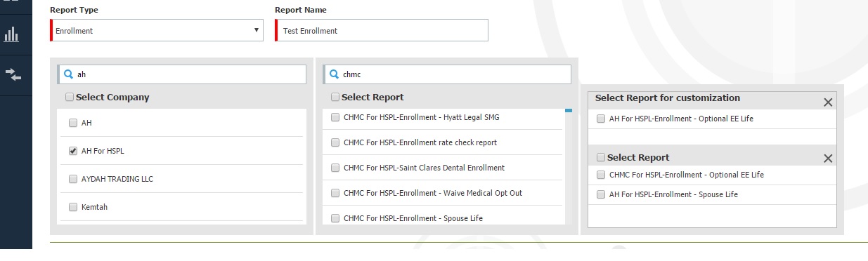Check Saint Clares Dental Enrollment checkbox
Viewport: 868px width, 261px height.
(x=335, y=168)
